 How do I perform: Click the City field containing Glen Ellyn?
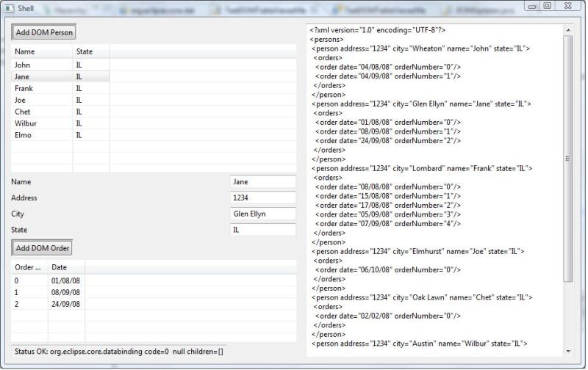263,214
